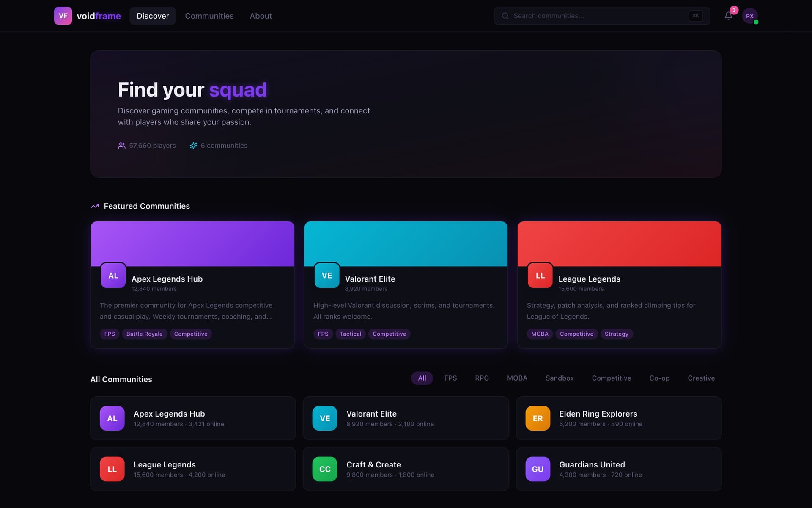Click the notification badge showing 3
This screenshot has height=508, width=812.
734,10
